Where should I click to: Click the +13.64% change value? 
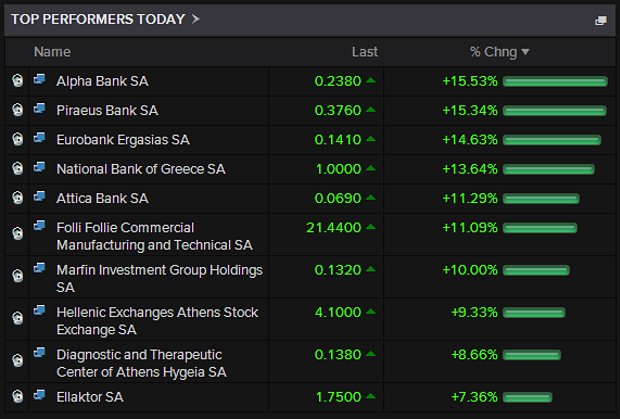pyautogui.click(x=470, y=169)
